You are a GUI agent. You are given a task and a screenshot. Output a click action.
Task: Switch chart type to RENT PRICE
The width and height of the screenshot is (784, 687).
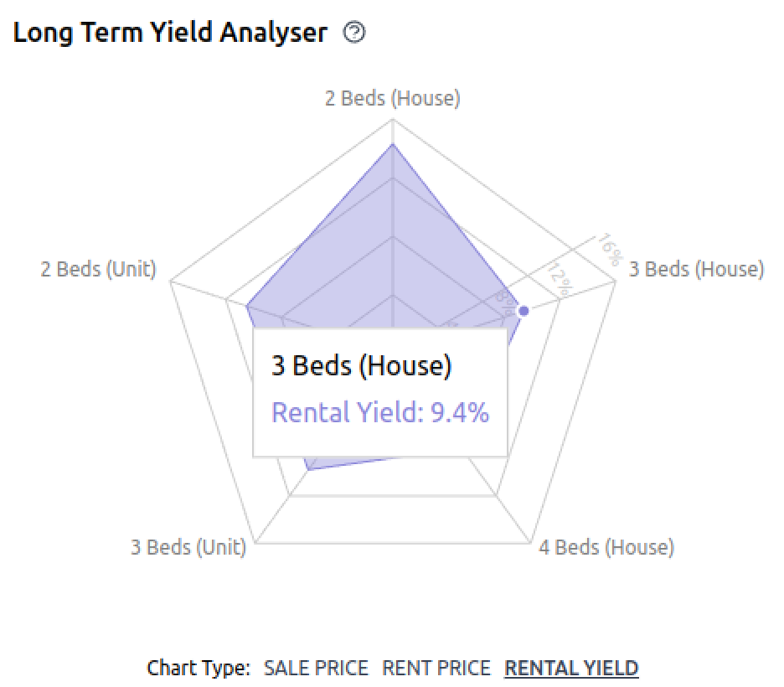436,668
